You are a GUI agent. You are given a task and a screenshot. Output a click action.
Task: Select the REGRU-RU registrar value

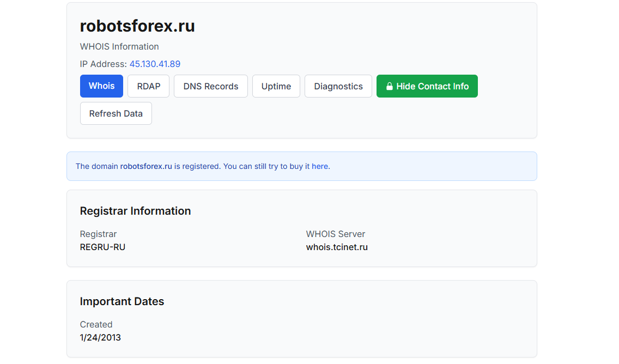pos(102,247)
